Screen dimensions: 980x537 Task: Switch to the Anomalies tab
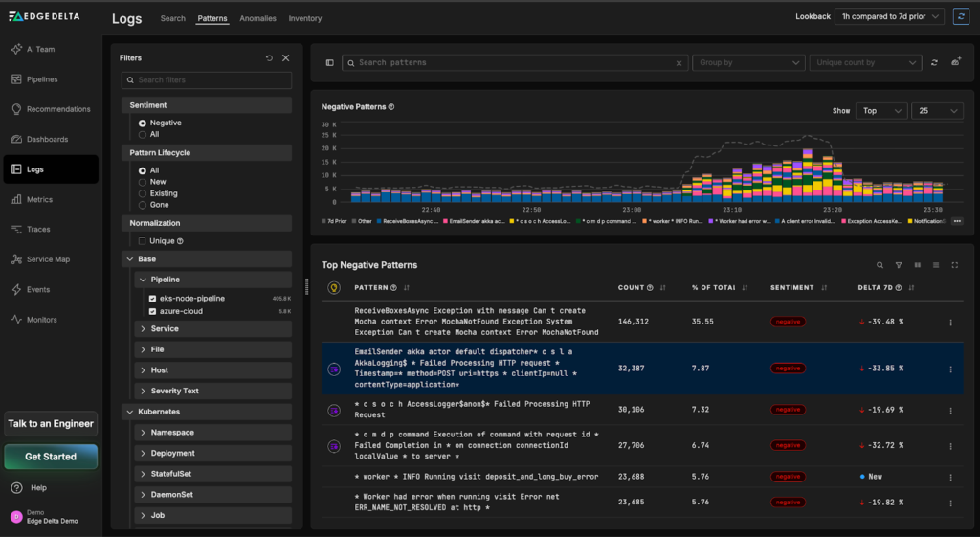pos(257,18)
